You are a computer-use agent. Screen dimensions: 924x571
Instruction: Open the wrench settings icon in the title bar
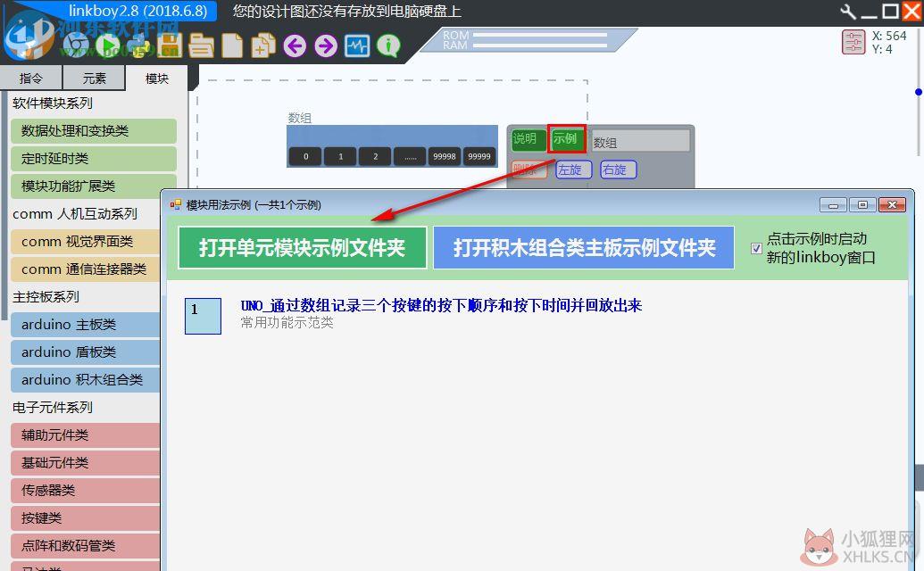tap(849, 12)
